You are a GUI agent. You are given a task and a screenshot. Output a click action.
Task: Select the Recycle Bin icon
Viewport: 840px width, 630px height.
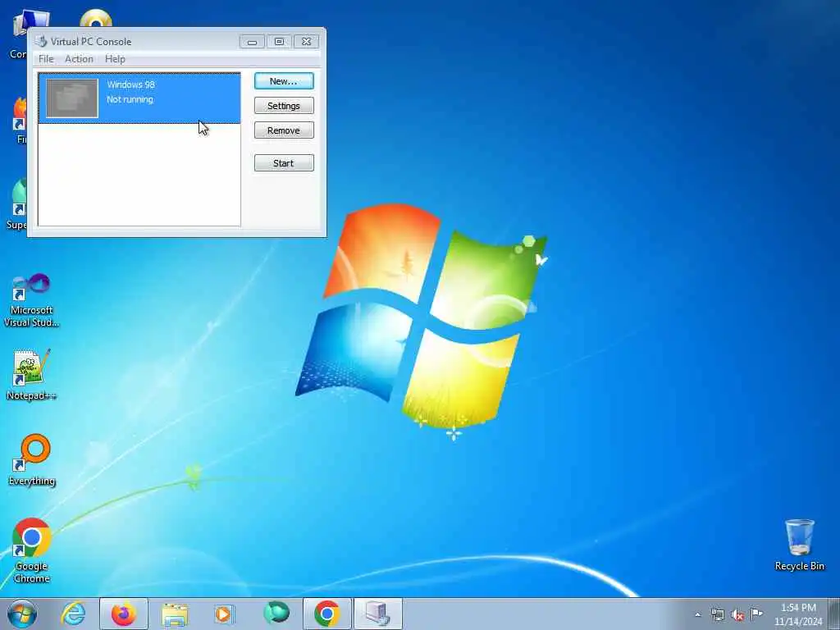[799, 545]
